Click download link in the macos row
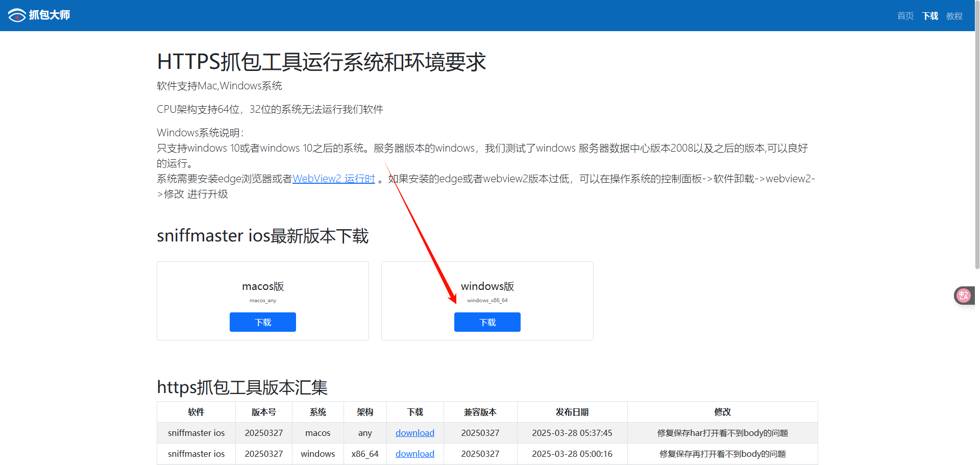 click(x=415, y=433)
